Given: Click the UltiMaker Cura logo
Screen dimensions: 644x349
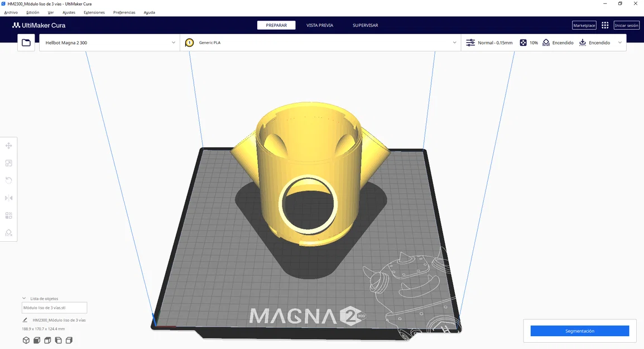Looking at the screenshot, I should [x=39, y=26].
